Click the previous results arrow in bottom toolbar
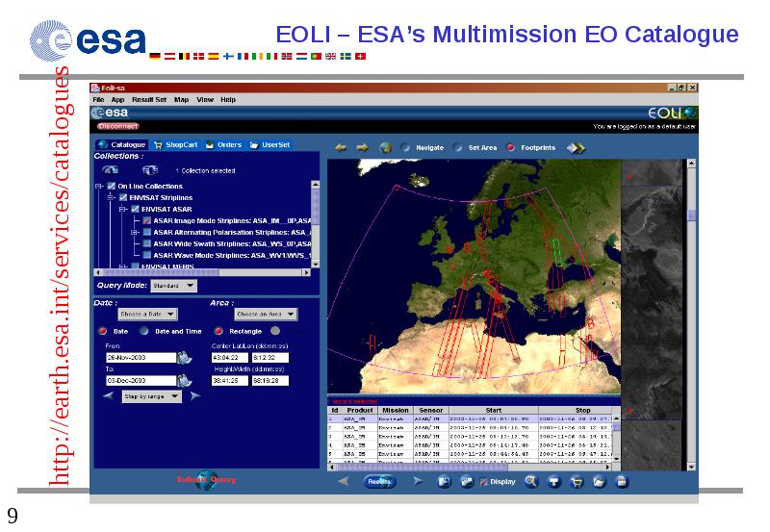The image size is (770, 532). [x=344, y=481]
